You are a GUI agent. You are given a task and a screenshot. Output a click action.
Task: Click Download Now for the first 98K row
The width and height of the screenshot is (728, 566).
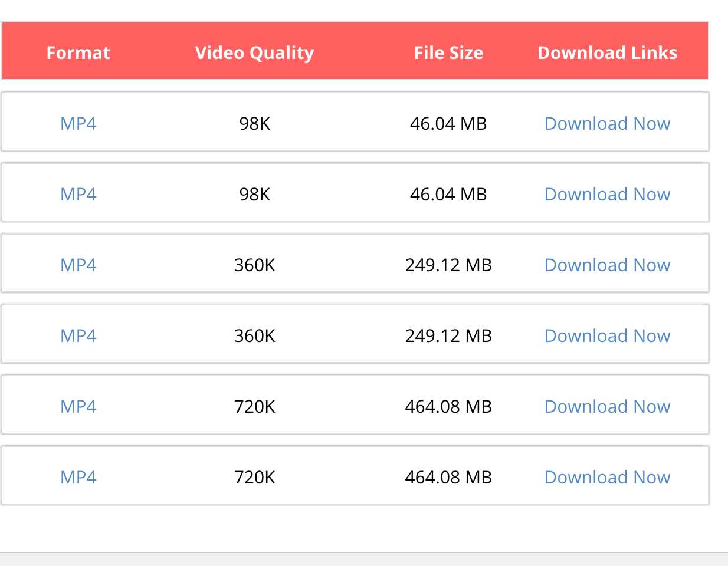[x=607, y=124]
